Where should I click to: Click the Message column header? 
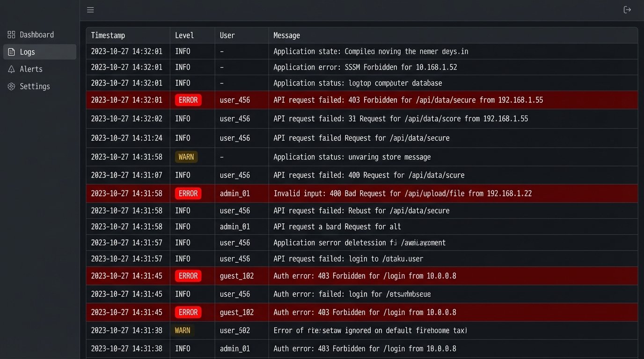[x=286, y=36]
